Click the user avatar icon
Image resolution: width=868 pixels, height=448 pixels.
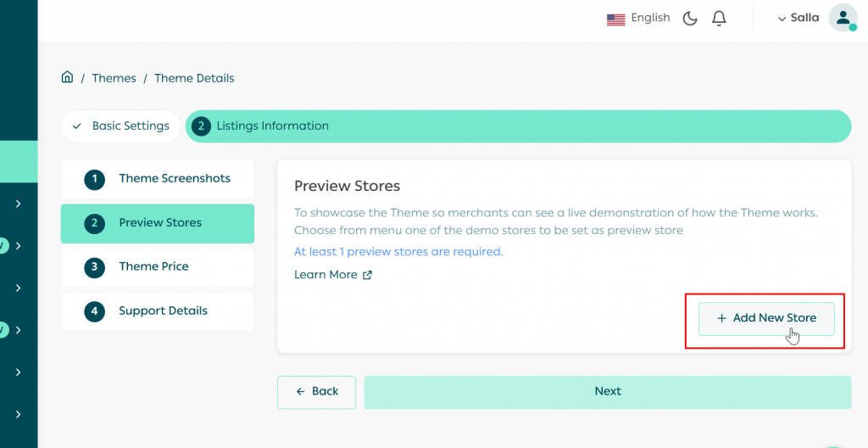pos(843,18)
